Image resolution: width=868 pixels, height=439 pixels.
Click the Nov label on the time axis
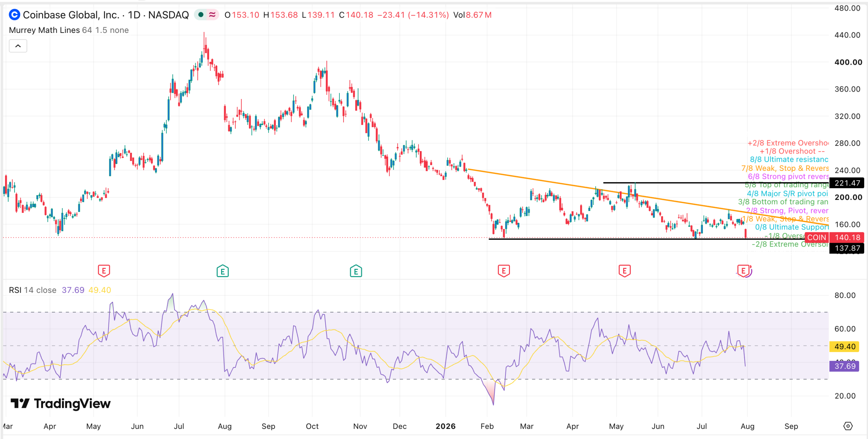pos(360,426)
